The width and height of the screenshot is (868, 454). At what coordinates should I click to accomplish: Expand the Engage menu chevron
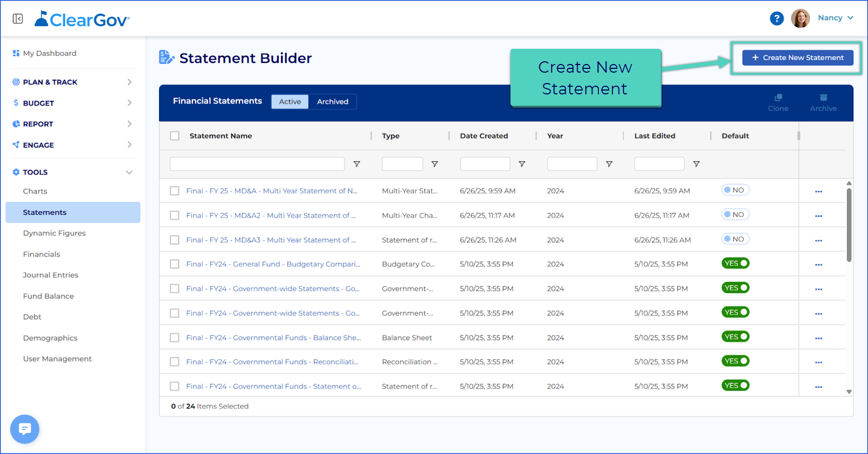tap(129, 144)
